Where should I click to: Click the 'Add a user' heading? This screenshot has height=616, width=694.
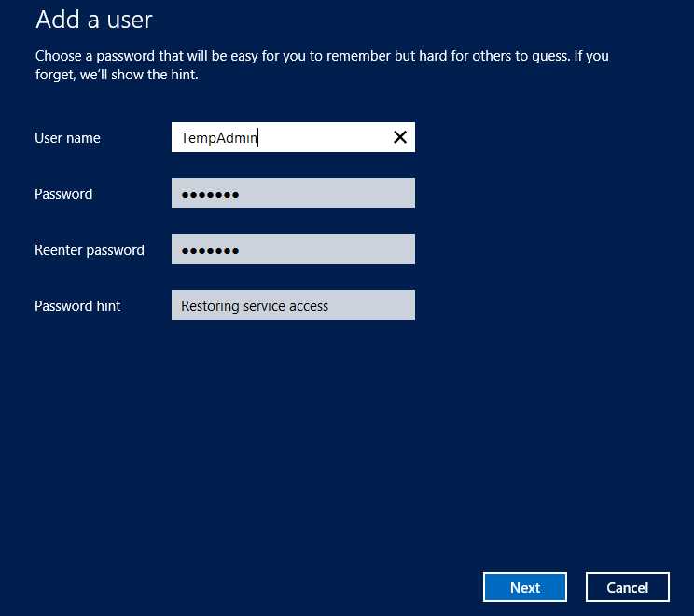coord(94,20)
